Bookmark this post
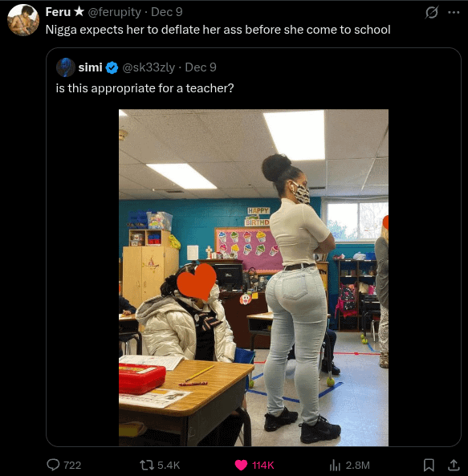The image size is (468, 476). coord(429,465)
